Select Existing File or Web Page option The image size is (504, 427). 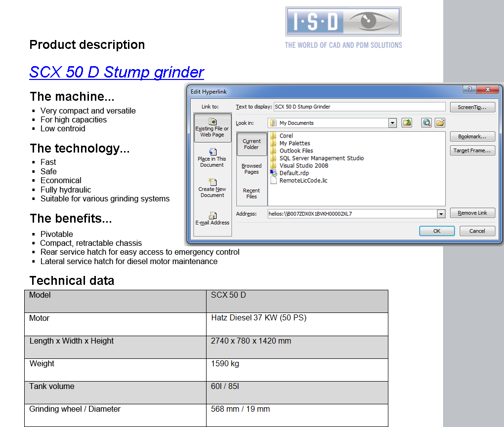pyautogui.click(x=212, y=127)
